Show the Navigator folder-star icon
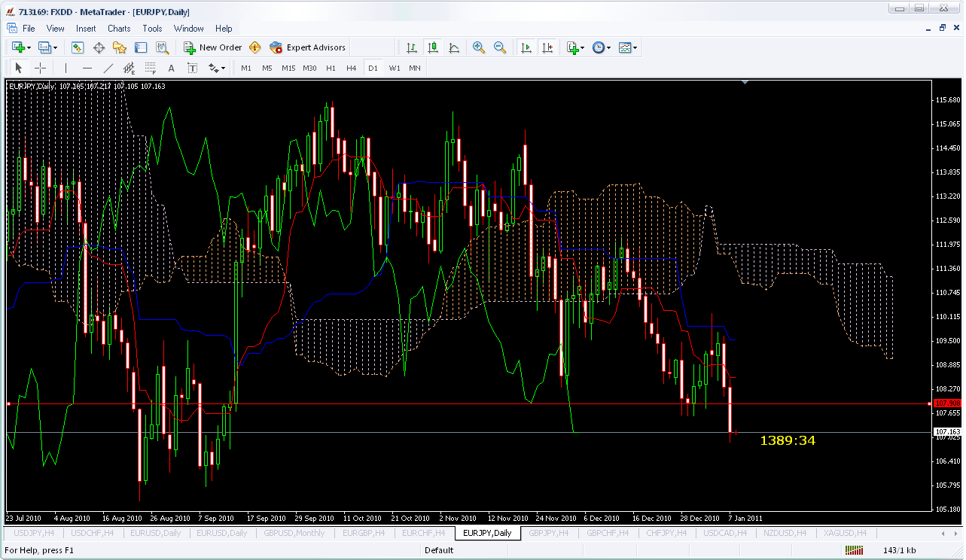Screen dimensions: 966x560 [120, 47]
